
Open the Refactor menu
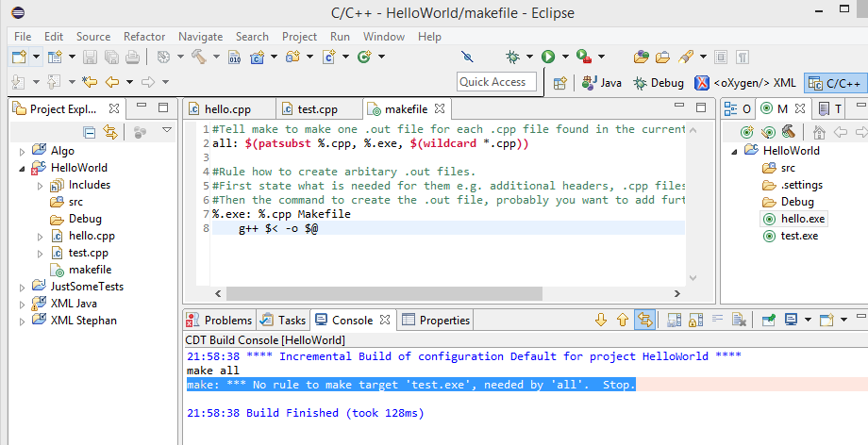144,37
